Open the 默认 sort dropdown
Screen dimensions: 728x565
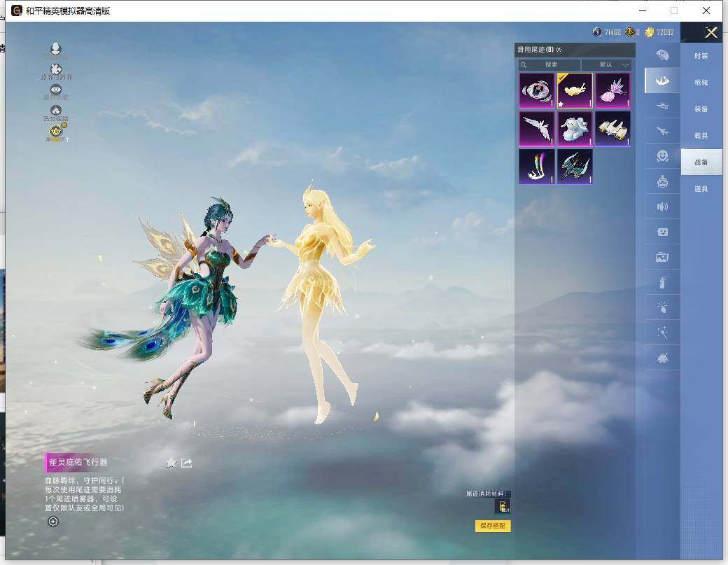click(x=606, y=64)
